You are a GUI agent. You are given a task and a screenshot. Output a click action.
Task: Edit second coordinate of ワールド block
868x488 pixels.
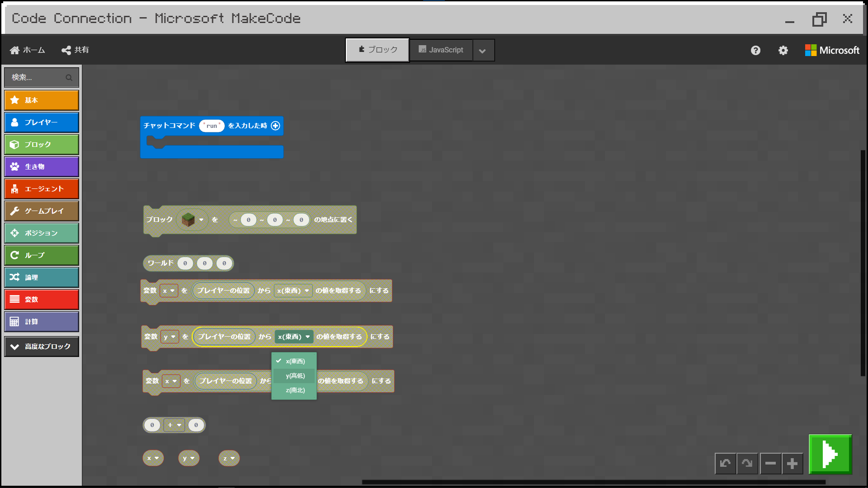[x=205, y=263]
